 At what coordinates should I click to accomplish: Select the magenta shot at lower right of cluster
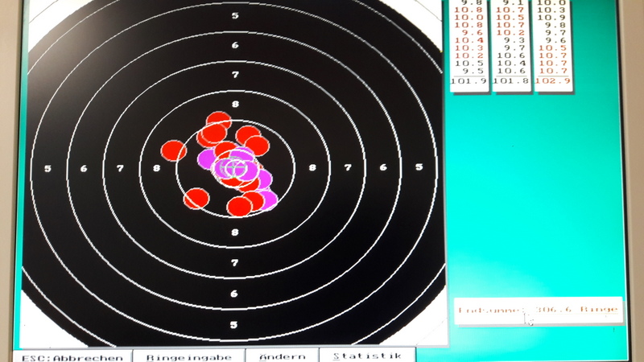tap(266, 200)
